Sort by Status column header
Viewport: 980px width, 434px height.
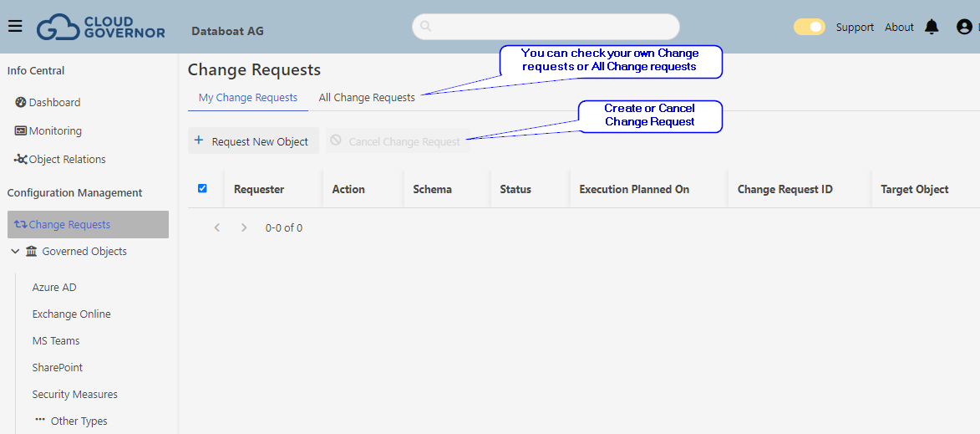coord(515,189)
